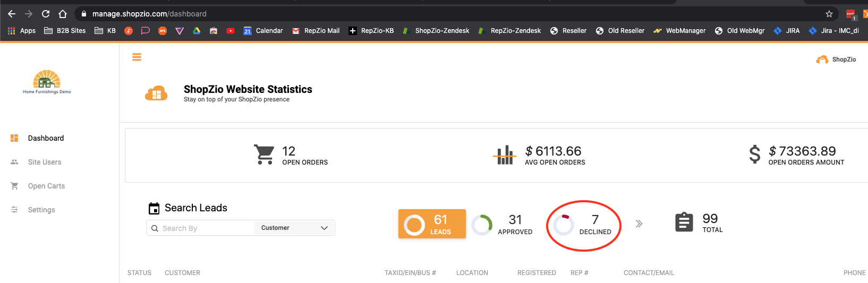The width and height of the screenshot is (868, 283).
Task: Open the RepZio-KB bookmark
Action: click(x=371, y=31)
